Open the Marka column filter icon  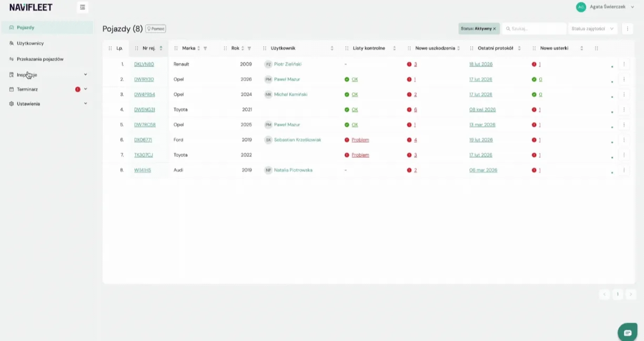coord(205,48)
